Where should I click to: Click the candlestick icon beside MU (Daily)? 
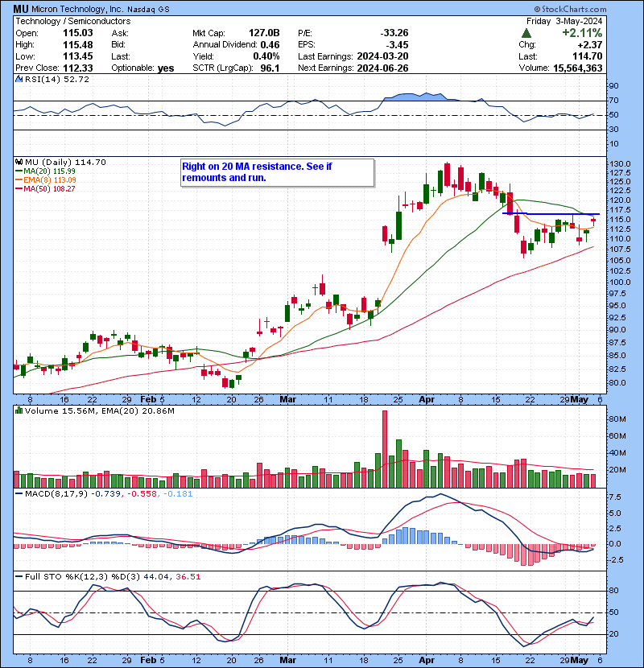click(x=19, y=163)
